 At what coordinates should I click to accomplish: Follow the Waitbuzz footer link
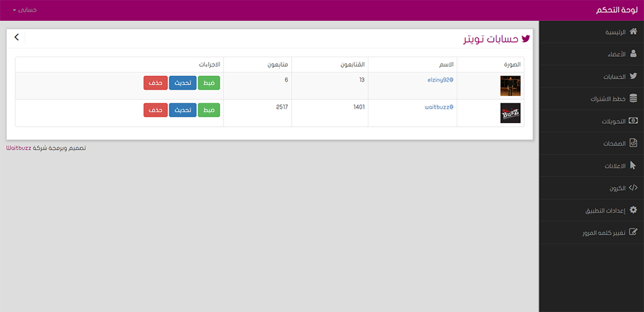[19, 148]
